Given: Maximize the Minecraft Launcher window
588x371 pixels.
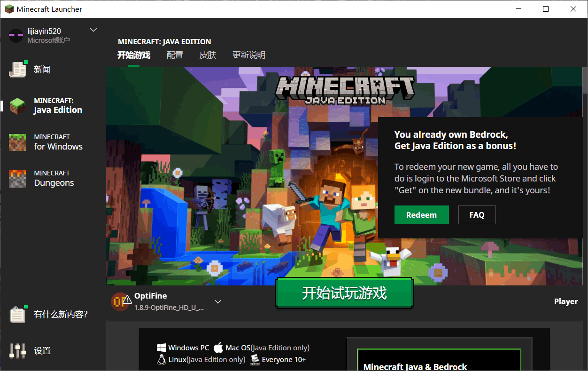Looking at the screenshot, I should pos(546,9).
